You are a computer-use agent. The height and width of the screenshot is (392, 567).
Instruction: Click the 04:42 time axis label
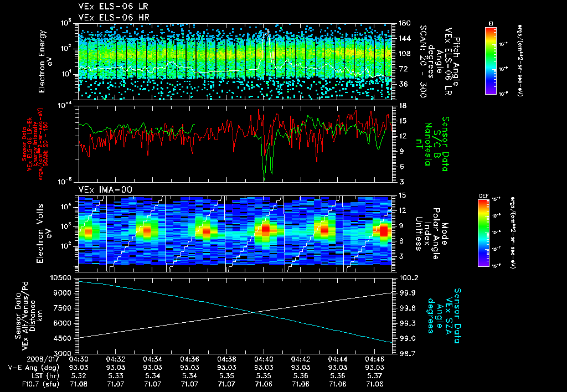(301, 359)
